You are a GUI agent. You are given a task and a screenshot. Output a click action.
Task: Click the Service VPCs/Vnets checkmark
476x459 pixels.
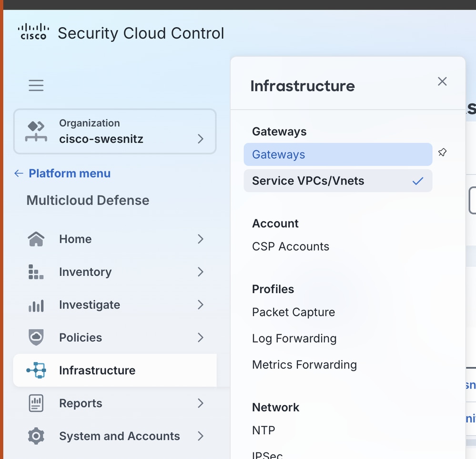coord(418,181)
